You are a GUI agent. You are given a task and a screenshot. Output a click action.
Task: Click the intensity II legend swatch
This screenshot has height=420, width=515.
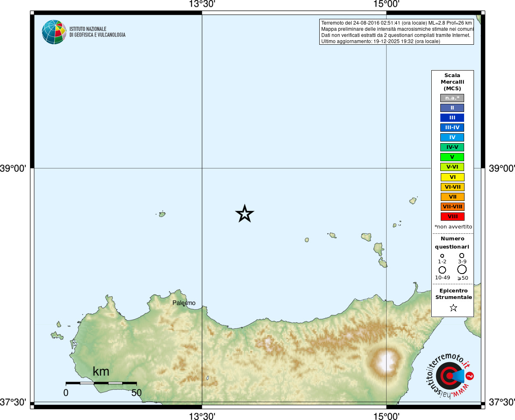click(452, 108)
